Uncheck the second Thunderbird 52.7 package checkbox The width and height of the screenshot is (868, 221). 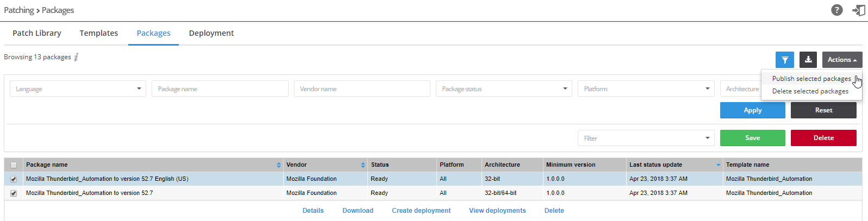pos(14,193)
